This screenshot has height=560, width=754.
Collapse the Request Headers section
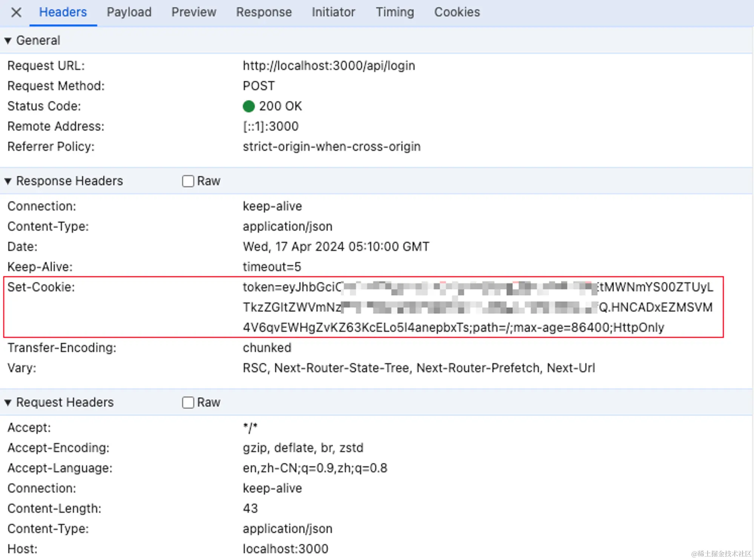tap(8, 402)
